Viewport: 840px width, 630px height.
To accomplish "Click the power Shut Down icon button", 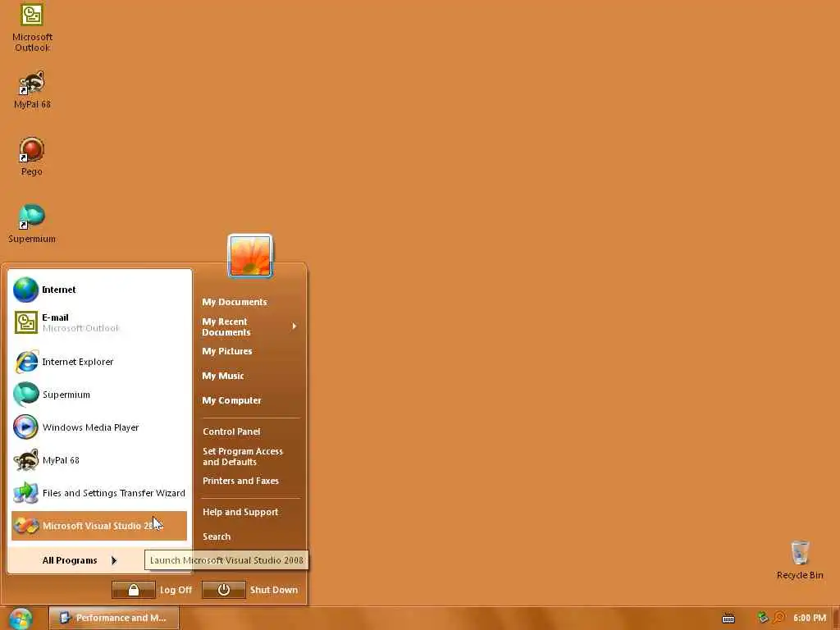I will click(224, 590).
